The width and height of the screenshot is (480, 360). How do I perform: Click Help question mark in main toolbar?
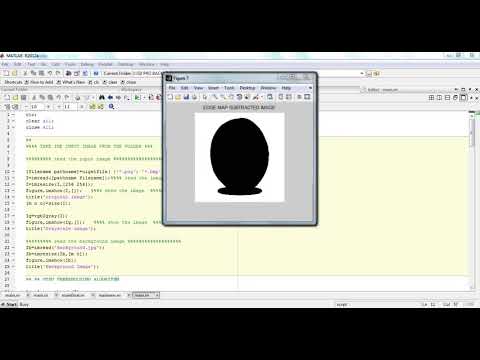pos(96,73)
